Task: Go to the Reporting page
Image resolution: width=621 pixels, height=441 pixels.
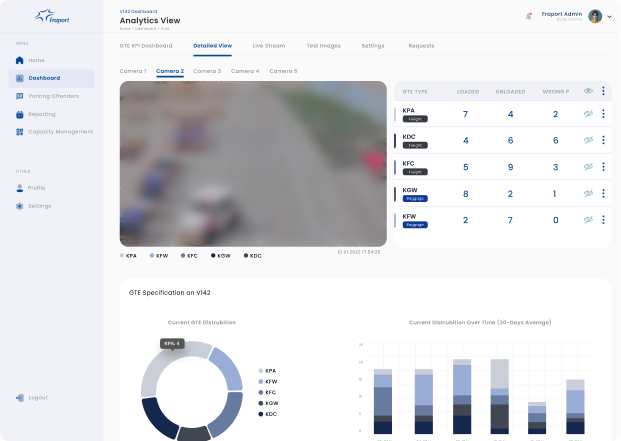Action: 42,114
